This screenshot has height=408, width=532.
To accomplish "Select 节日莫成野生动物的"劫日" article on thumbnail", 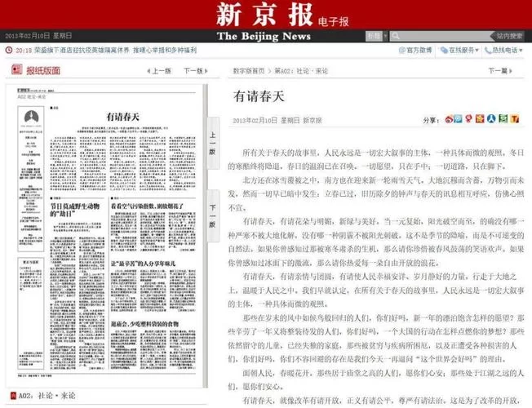I will (75, 210).
